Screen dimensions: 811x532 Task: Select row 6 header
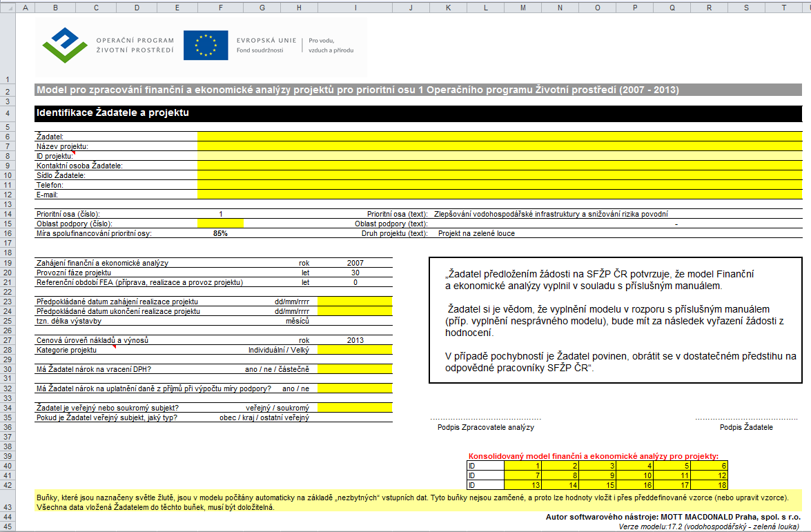[x=8, y=137]
